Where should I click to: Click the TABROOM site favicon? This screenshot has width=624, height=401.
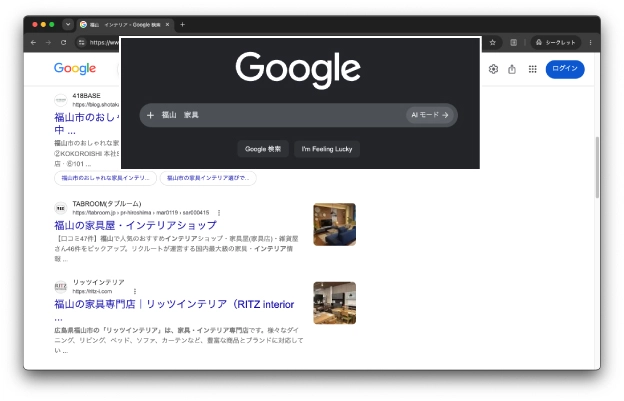[60, 208]
